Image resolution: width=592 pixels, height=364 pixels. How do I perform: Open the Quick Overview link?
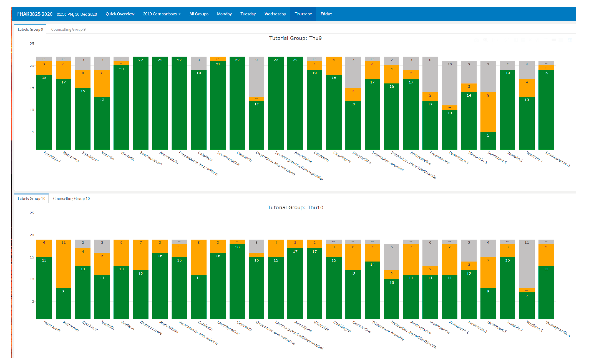120,14
